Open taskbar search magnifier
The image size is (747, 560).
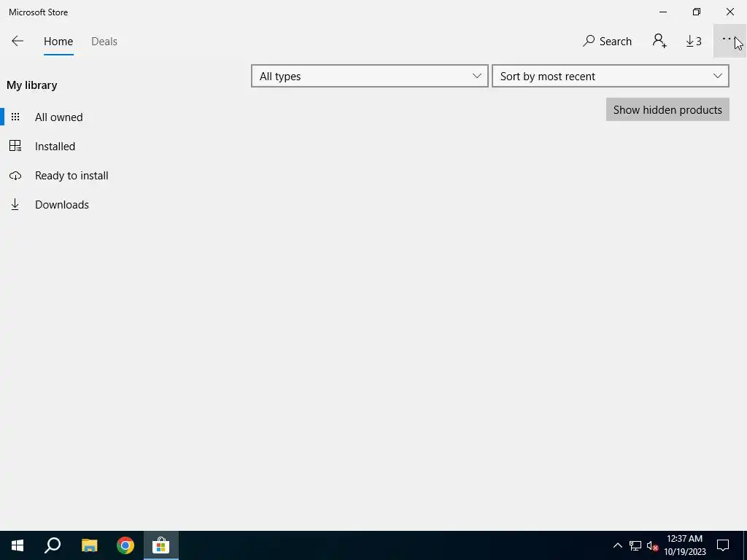[x=53, y=545]
